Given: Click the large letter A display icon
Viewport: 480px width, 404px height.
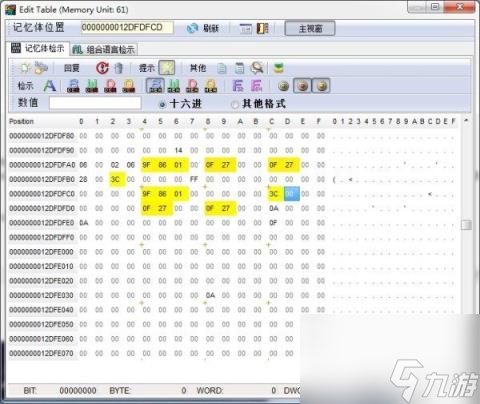Looking at the screenshot, I should coord(49,86).
